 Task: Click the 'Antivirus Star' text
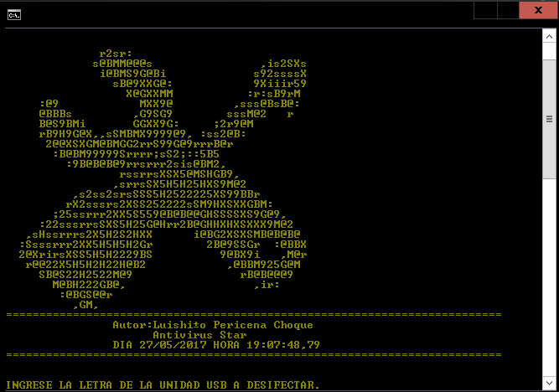click(199, 335)
